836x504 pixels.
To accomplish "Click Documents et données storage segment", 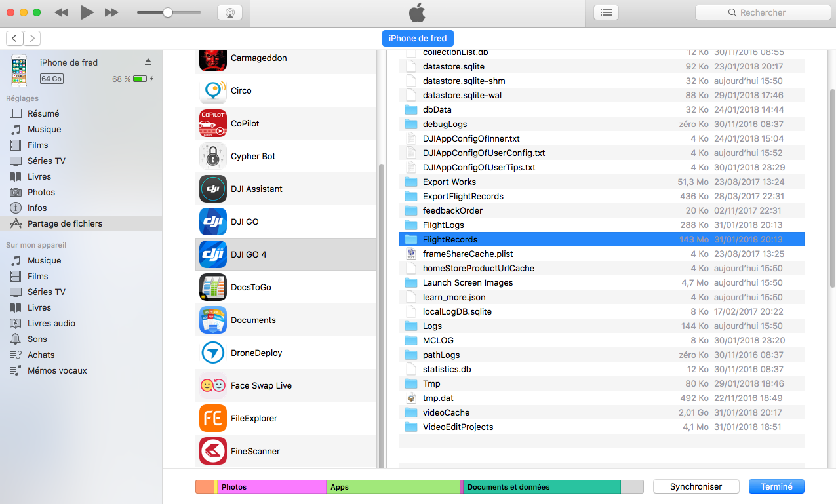I will [x=542, y=486].
